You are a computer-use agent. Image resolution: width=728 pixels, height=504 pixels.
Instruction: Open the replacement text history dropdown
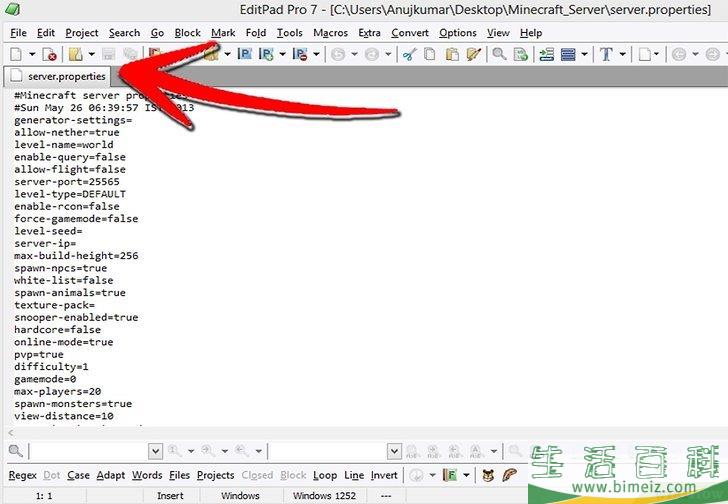(394, 451)
